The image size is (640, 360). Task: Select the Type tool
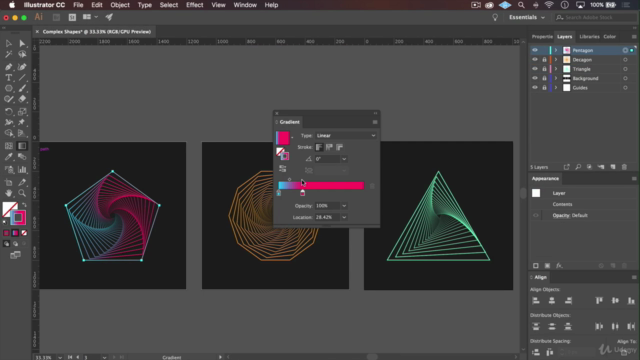[9, 78]
